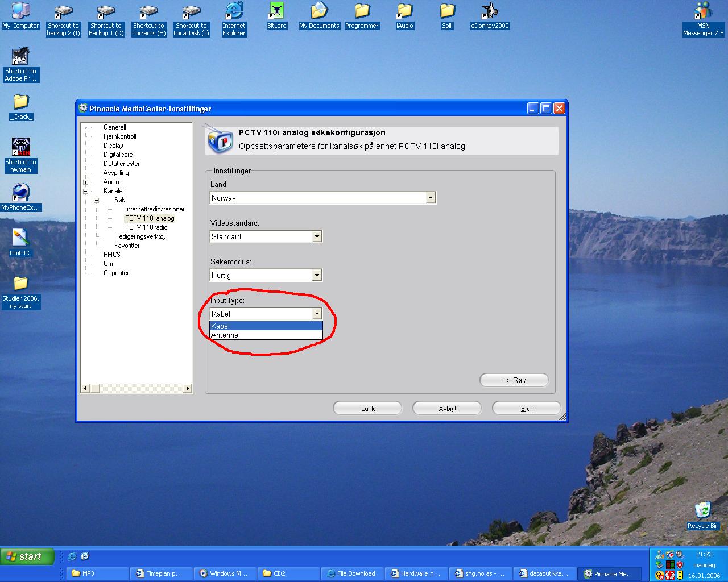This screenshot has width=728, height=582.
Task: Switch to File Download taskbar window
Action: (x=352, y=573)
